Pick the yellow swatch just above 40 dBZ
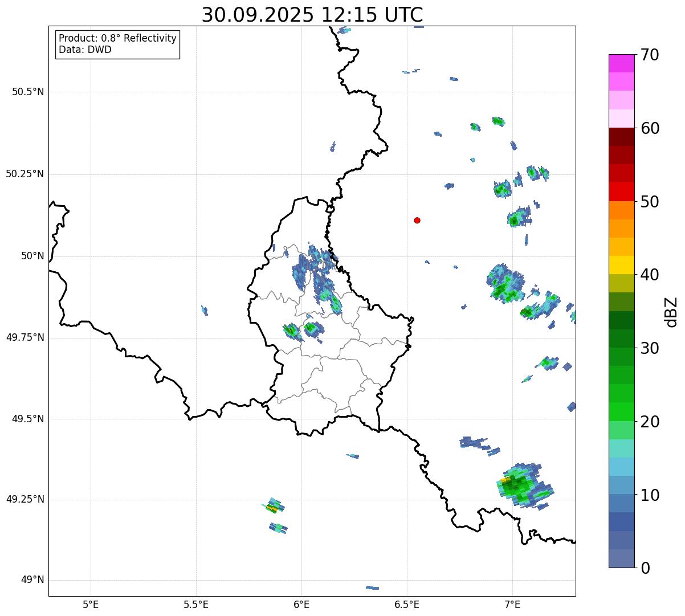This screenshot has width=685, height=616. tap(621, 265)
